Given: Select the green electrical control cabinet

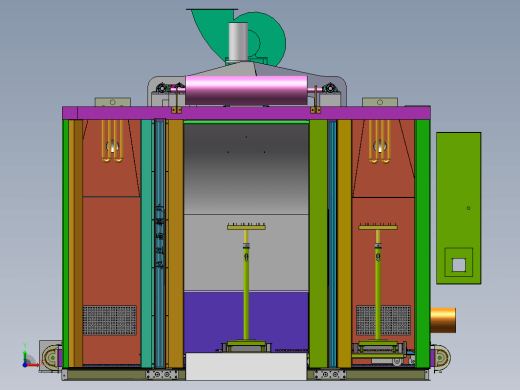Looking at the screenshot, I should 459,208.
